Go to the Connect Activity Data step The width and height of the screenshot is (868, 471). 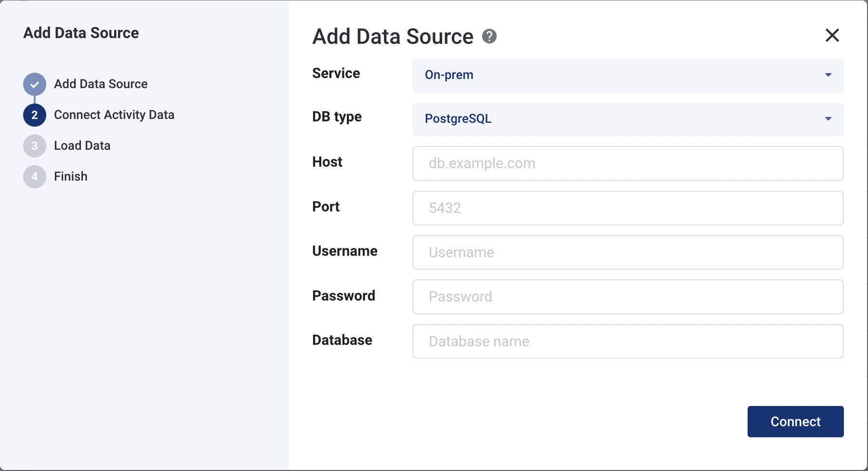[114, 115]
